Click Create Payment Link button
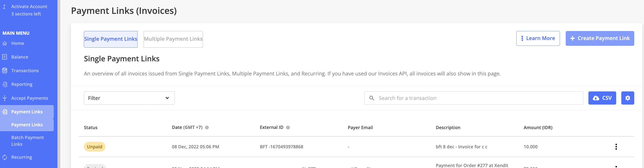Screen dimensions: 644x168 tap(600, 38)
